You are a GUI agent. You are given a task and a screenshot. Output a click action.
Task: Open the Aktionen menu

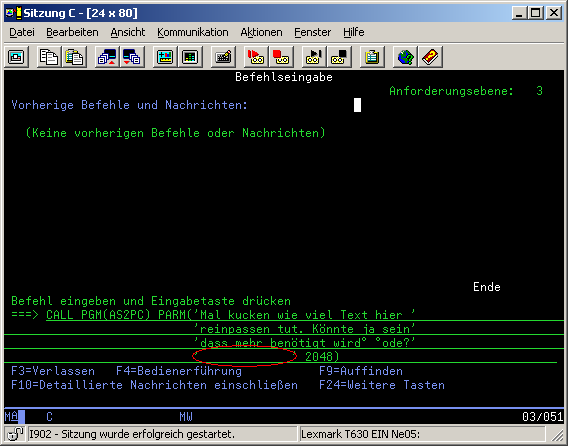point(262,32)
